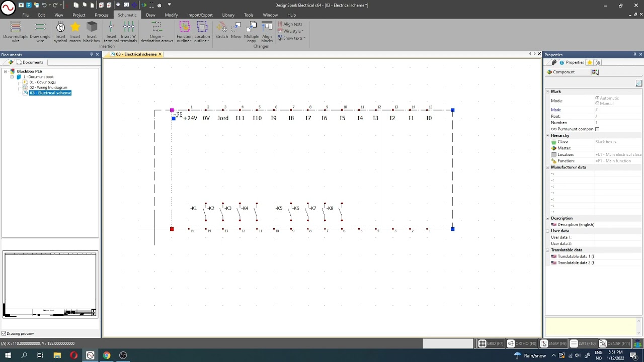This screenshot has width=644, height=362.
Task: Open Function outline dropdown
Action: point(184,39)
